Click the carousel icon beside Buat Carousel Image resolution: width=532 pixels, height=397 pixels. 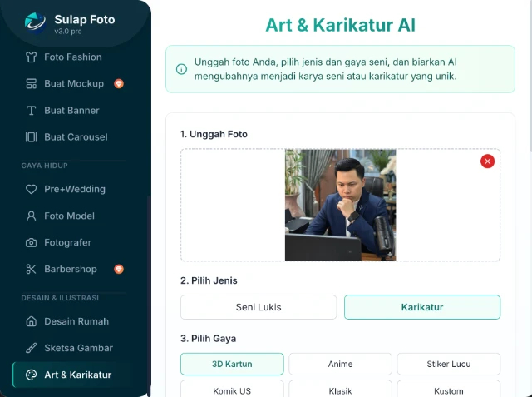pyautogui.click(x=32, y=137)
